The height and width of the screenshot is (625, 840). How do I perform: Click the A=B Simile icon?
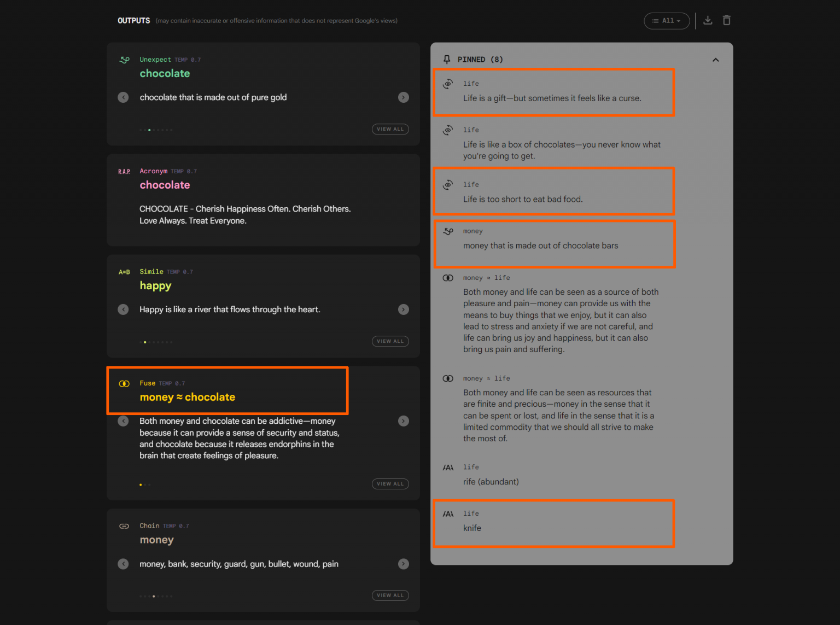point(124,272)
